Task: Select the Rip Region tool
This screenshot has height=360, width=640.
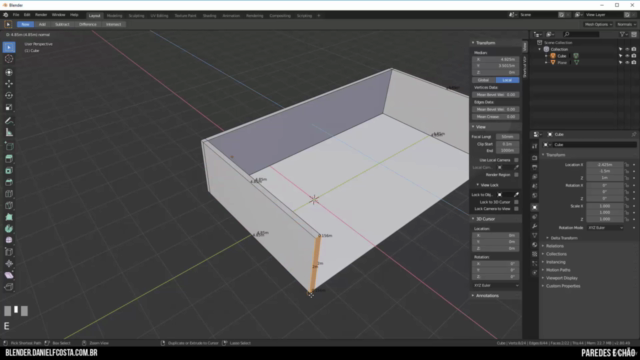Action: [x=9, y=287]
